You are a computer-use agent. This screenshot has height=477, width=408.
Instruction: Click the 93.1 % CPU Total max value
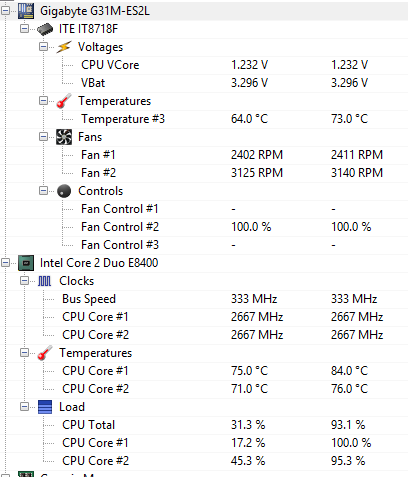tap(348, 425)
